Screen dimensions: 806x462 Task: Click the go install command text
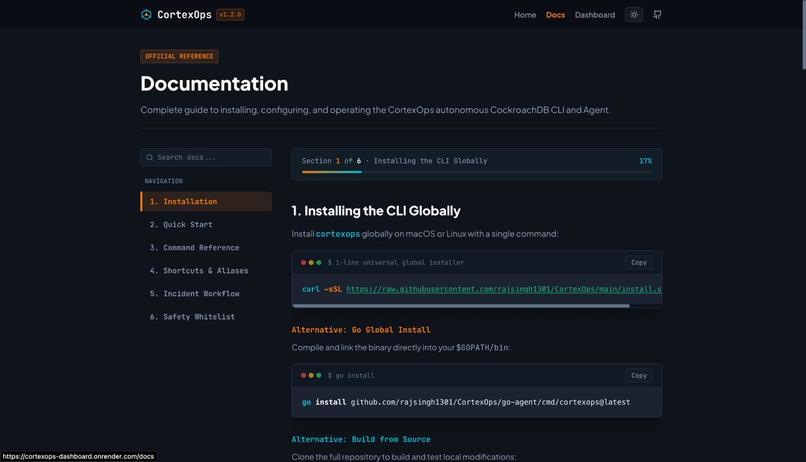tap(466, 402)
